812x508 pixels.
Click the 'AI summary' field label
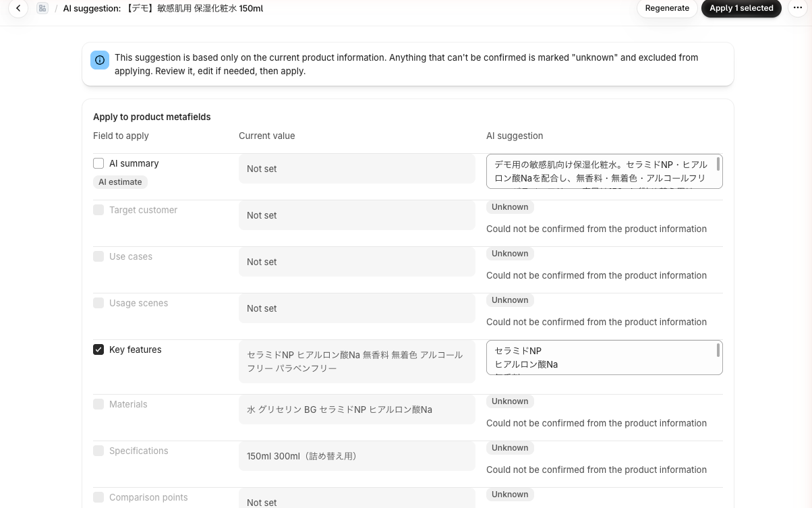click(x=134, y=163)
